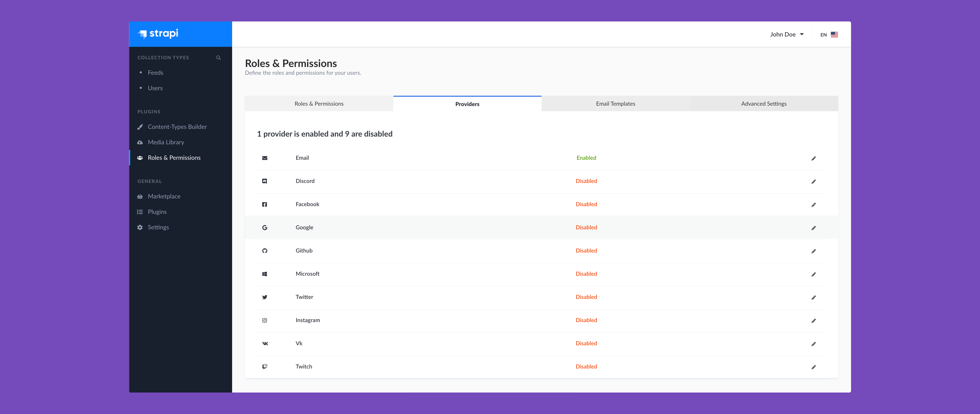Click the Discord provider edit icon

814,181
